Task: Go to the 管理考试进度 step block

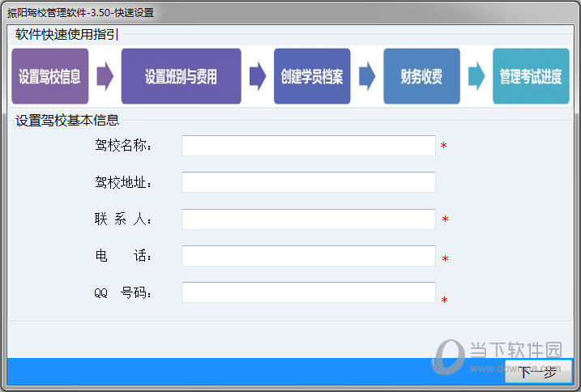Action: [x=531, y=76]
